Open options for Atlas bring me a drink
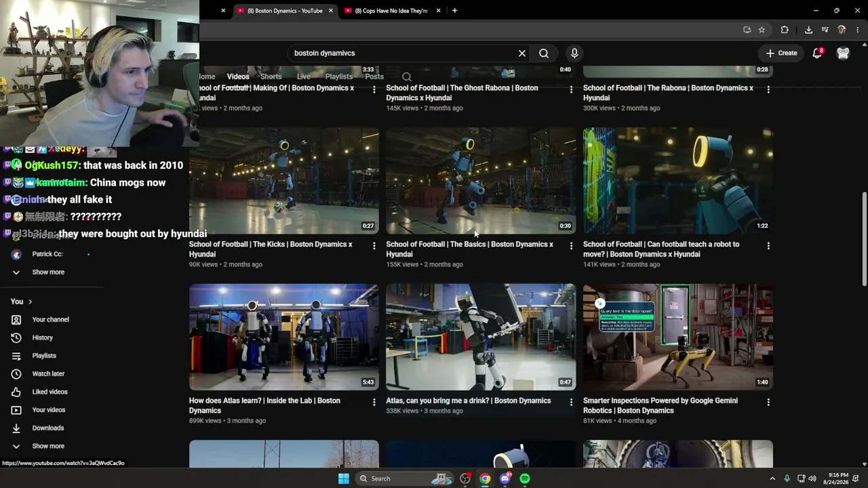868x488 pixels. 571,403
